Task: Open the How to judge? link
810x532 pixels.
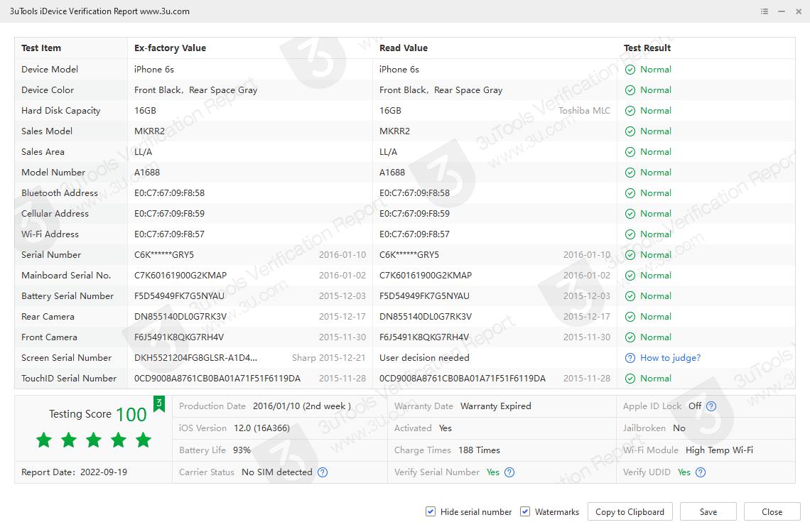Action: click(x=670, y=358)
